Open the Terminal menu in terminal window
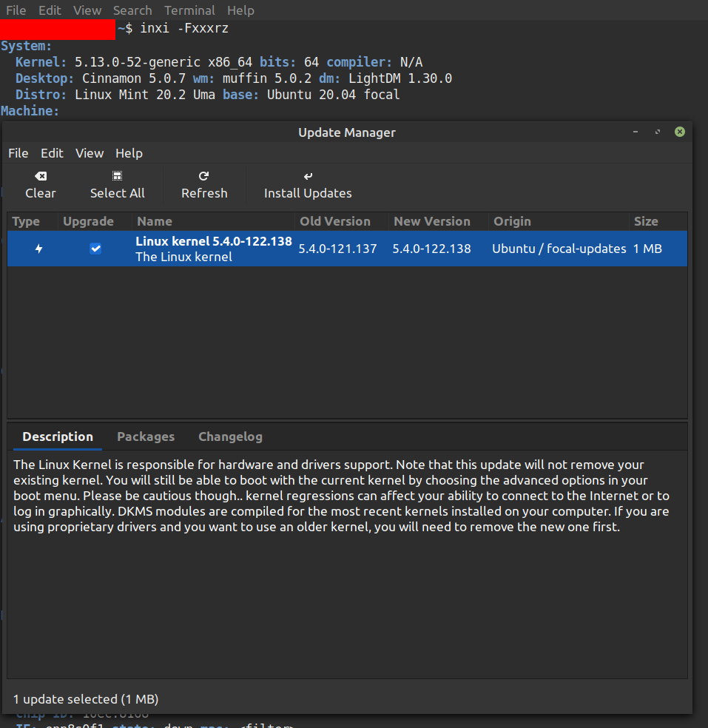The height and width of the screenshot is (728, 708). tap(189, 10)
